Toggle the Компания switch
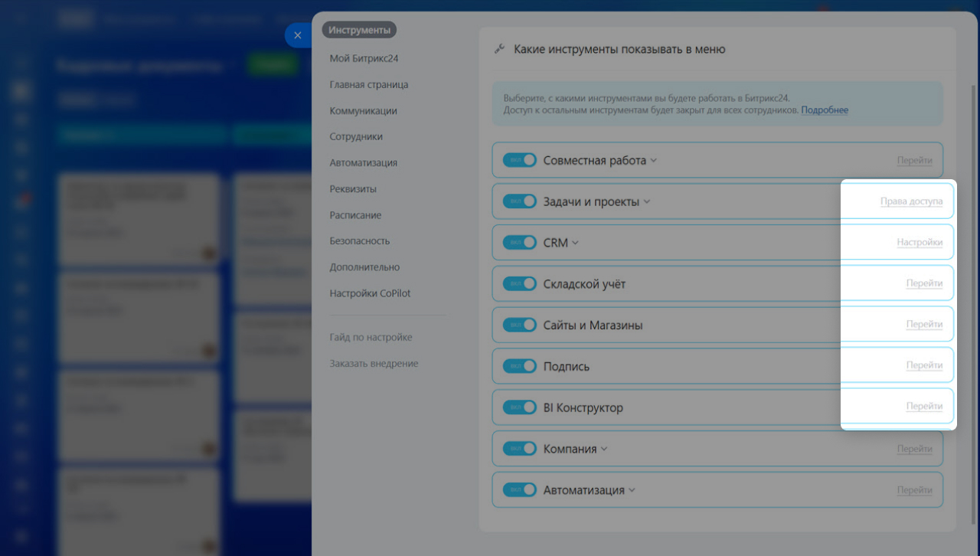980x556 pixels. pyautogui.click(x=520, y=449)
